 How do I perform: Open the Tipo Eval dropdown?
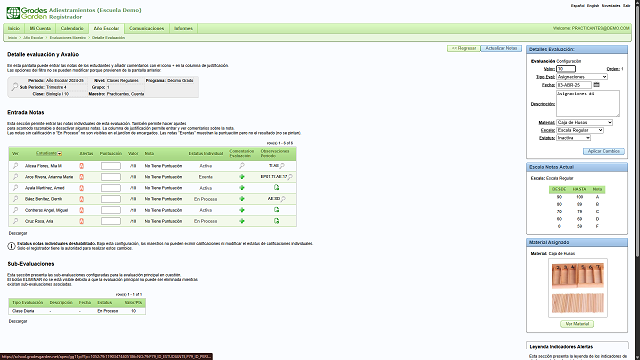[x=582, y=77]
